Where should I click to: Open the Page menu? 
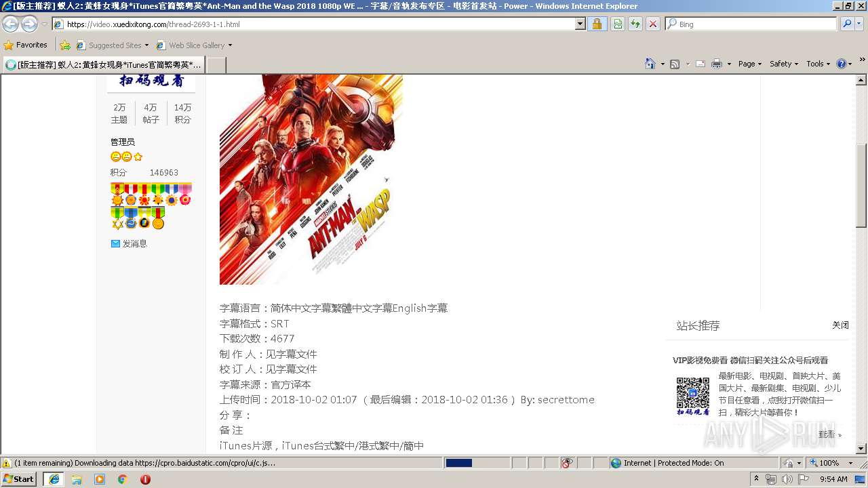coord(750,64)
